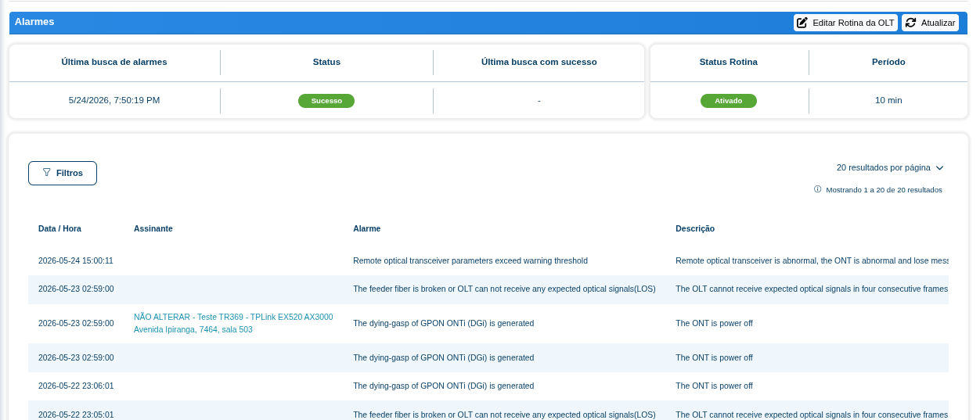Click the Data / Hora column header
Screen dimensions: 980x420
(x=59, y=228)
